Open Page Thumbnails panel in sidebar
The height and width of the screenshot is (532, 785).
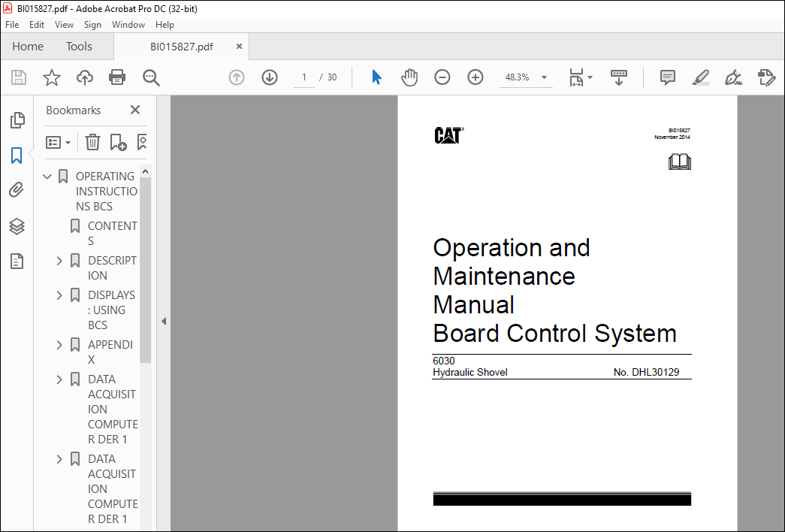[x=17, y=120]
